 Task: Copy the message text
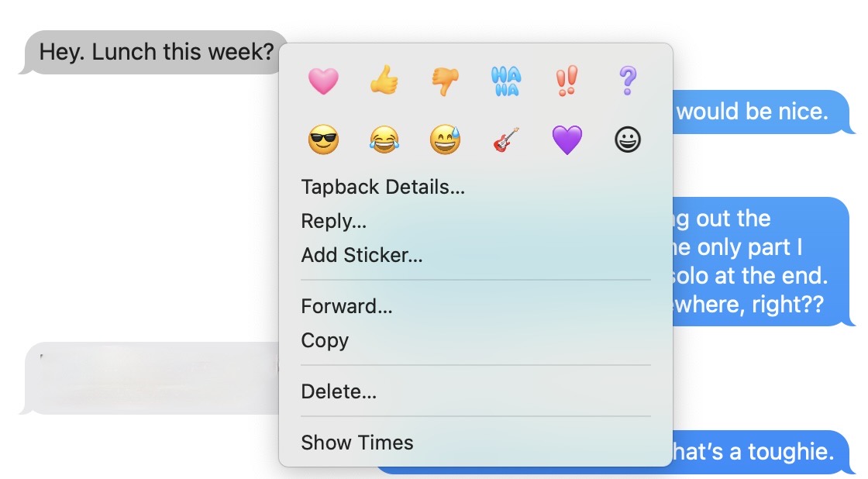325,340
